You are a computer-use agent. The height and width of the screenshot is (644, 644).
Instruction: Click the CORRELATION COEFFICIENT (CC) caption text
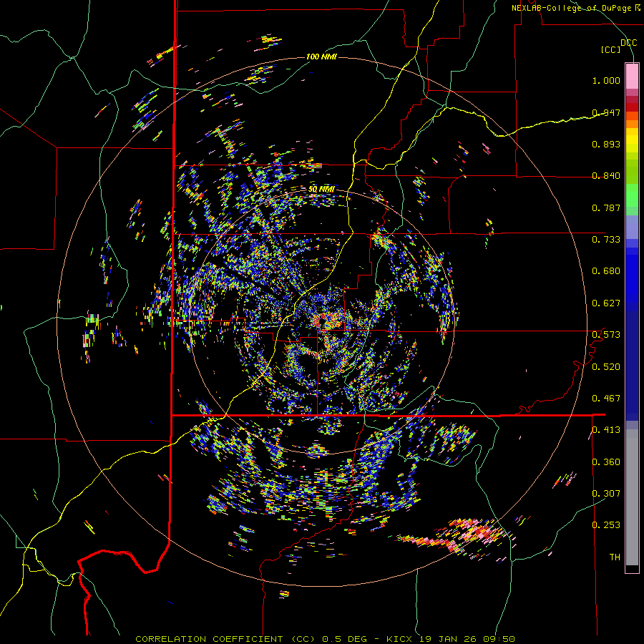(225, 639)
